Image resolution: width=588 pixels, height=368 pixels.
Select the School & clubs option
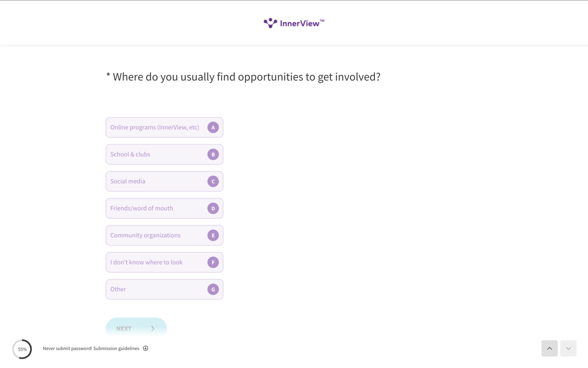[164, 155]
